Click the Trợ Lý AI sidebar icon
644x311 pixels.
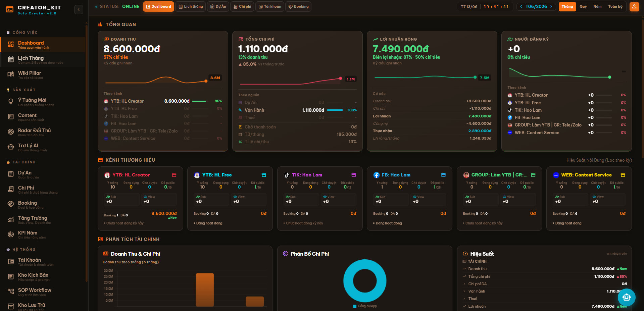click(x=11, y=147)
